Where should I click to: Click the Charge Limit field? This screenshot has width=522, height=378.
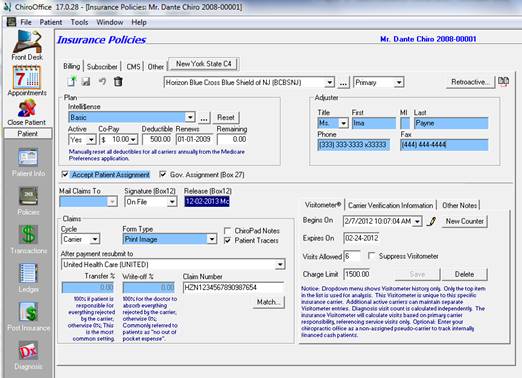point(357,274)
